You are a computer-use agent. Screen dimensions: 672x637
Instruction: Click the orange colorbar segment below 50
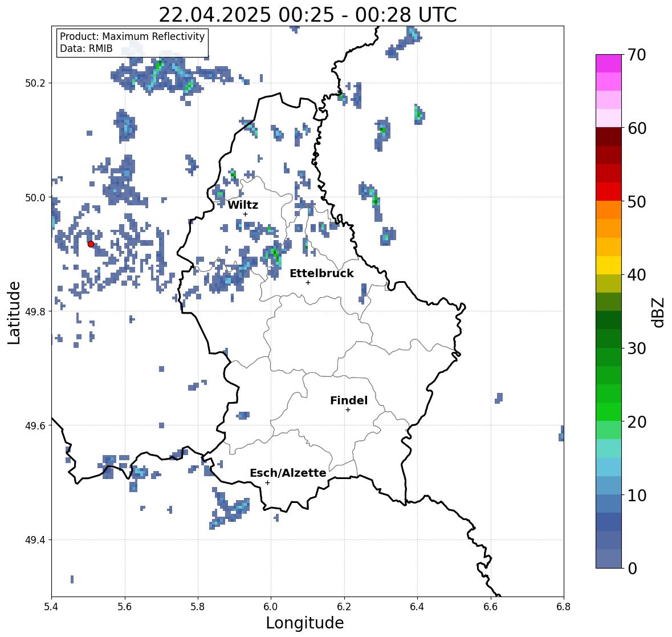[609, 210]
